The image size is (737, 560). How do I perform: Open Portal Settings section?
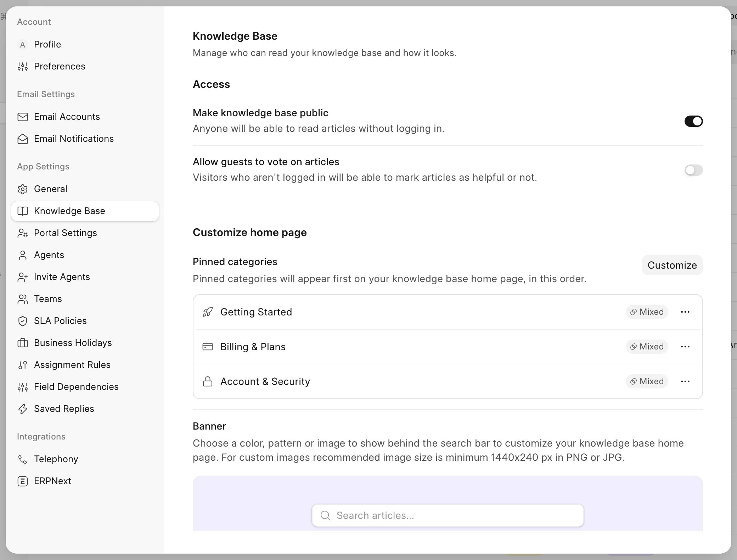(85, 233)
